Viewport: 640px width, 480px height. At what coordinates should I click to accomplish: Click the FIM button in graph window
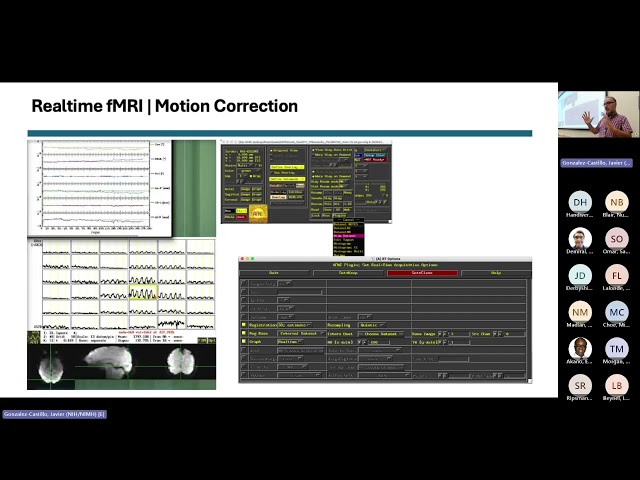click(x=202, y=340)
